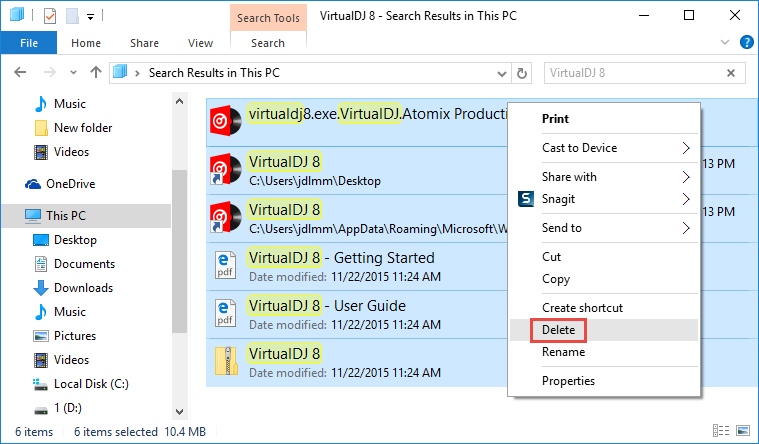Select the User Guide PDF icon
Viewport: 759px width, 444px height.
[226, 313]
